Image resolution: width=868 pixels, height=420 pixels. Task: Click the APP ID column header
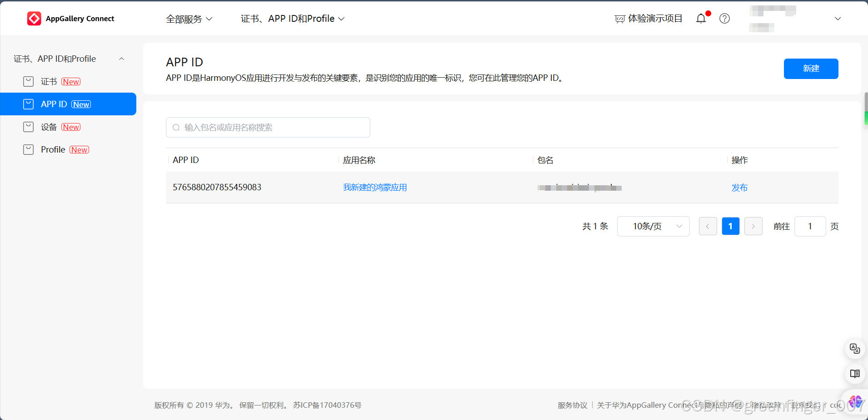[x=186, y=160]
